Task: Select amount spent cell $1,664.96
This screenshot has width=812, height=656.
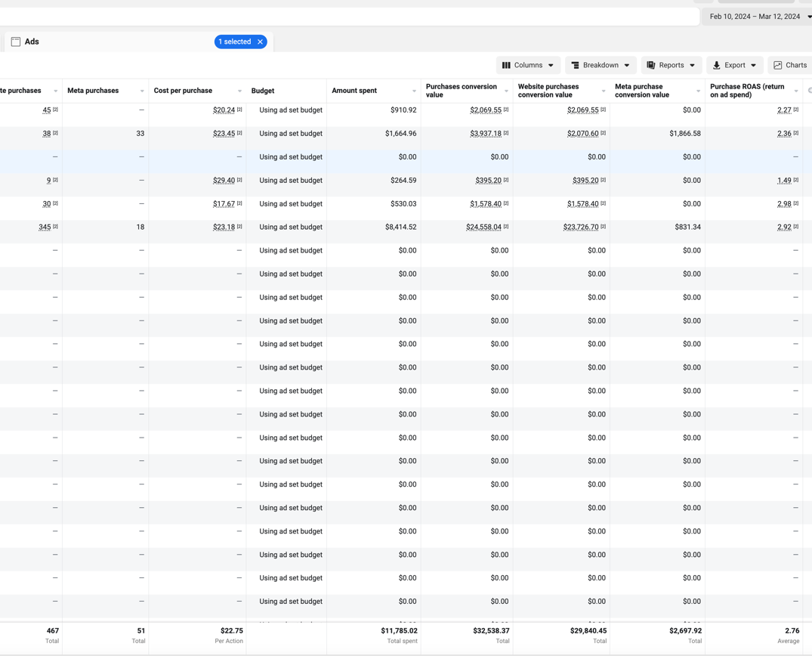Action: pos(401,134)
